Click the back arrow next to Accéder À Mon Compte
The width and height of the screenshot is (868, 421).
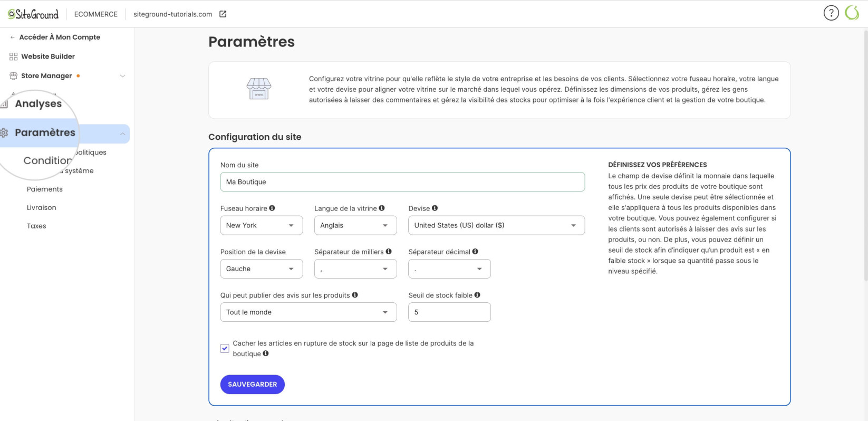click(13, 37)
